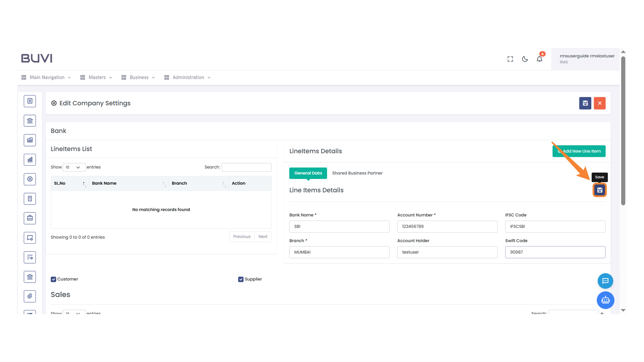Image resolution: width=644 pixels, height=362 pixels.
Task: Enter fullscreen using expand icon
Action: tap(510, 59)
